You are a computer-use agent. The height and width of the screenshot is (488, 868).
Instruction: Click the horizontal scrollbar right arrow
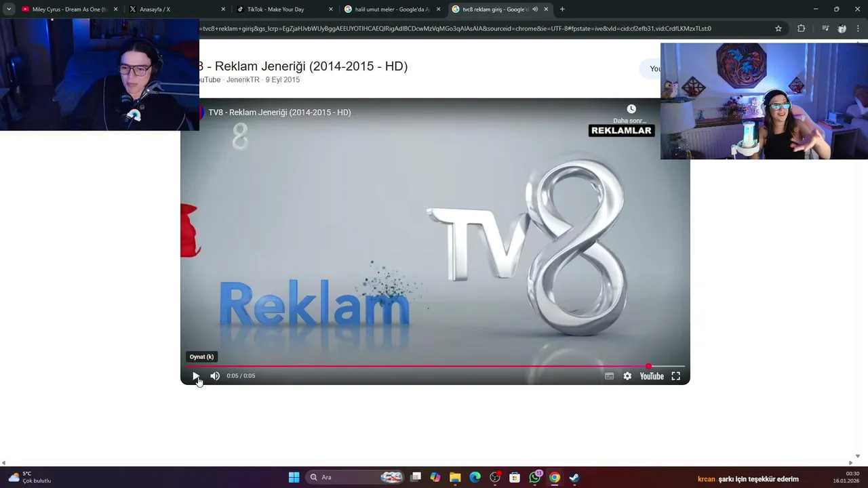point(850,464)
